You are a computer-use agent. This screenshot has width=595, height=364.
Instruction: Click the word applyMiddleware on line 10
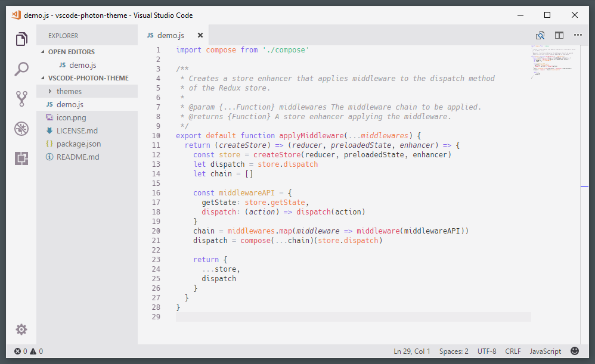point(312,135)
